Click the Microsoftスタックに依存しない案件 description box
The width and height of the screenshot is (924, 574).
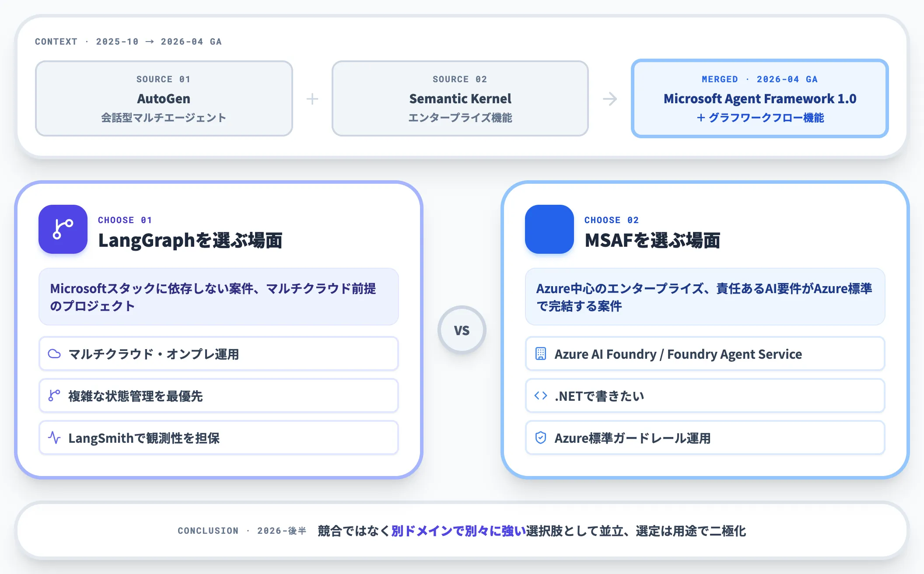[219, 297]
